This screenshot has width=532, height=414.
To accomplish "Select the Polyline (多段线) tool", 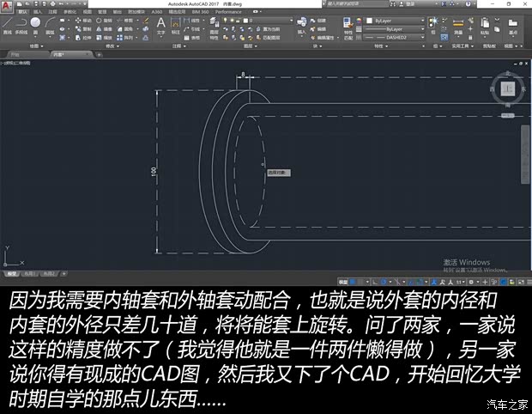I will coord(21,26).
